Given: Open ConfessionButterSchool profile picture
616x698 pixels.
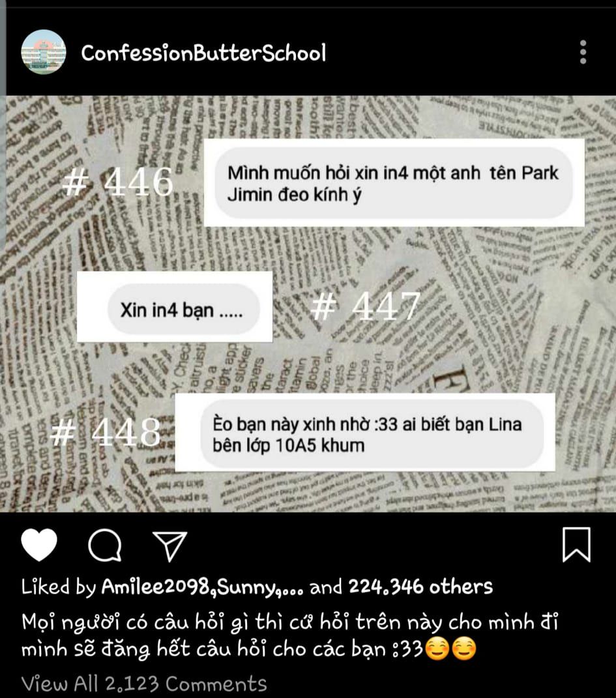Looking at the screenshot, I should [44, 52].
